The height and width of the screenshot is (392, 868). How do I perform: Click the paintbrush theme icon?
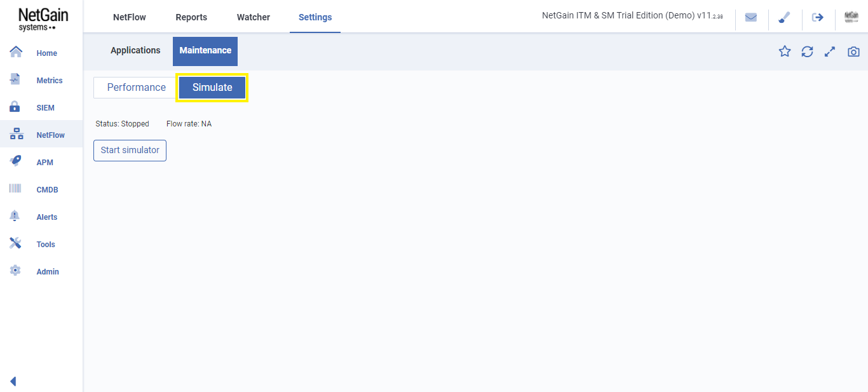784,17
